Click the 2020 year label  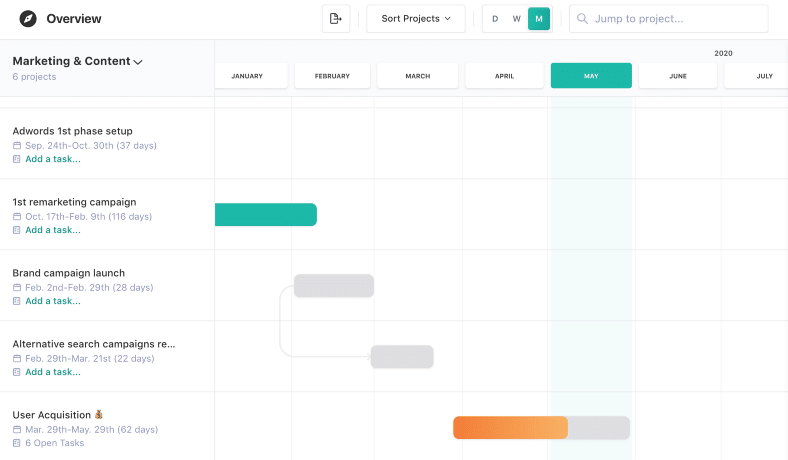point(723,53)
